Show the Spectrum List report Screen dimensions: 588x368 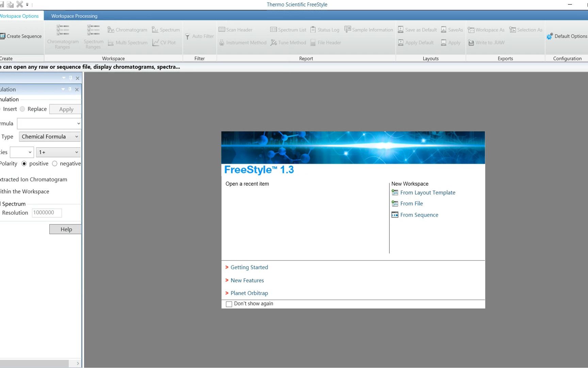click(288, 30)
